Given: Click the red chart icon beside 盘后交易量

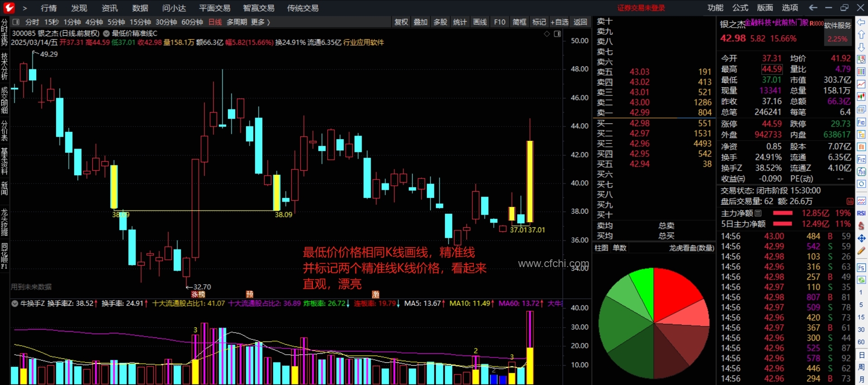Looking at the screenshot, I should pos(849,201).
